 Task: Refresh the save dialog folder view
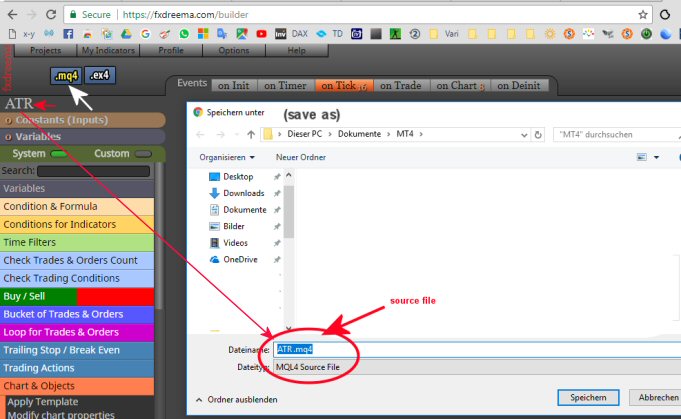tap(538, 135)
